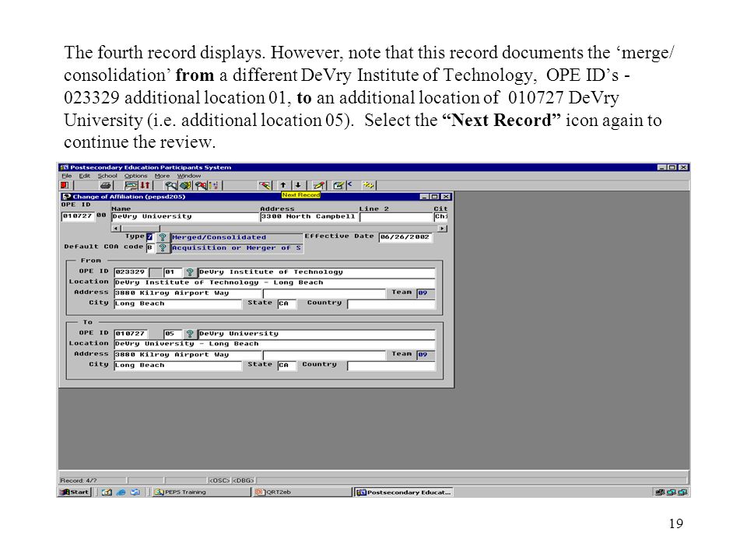Click the From location number field 01

point(172,272)
